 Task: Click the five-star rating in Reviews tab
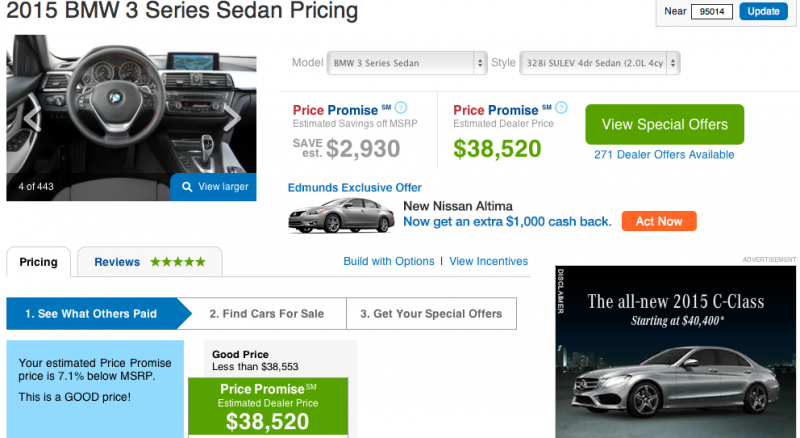(178, 262)
